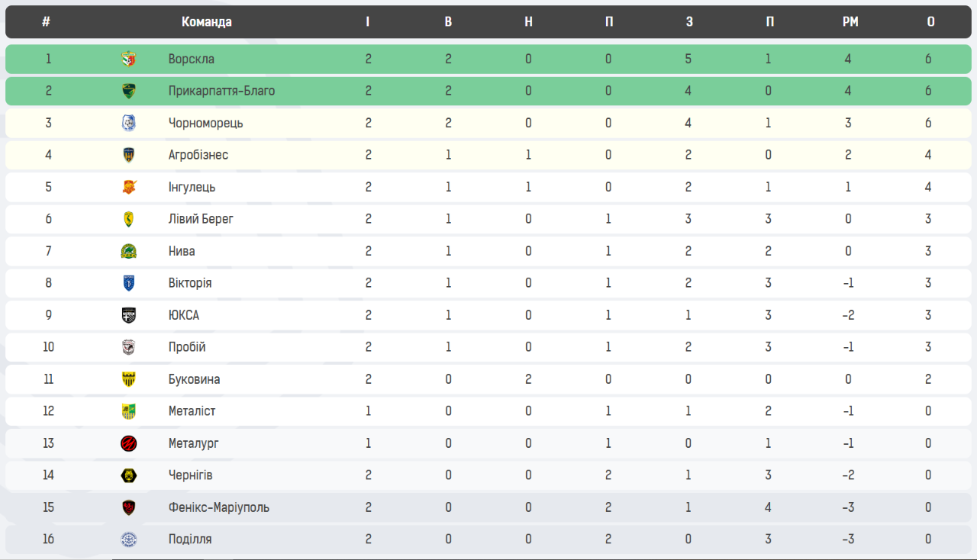Click the Прикарпаття-Благо club crest
977x560 pixels.
coord(129,91)
